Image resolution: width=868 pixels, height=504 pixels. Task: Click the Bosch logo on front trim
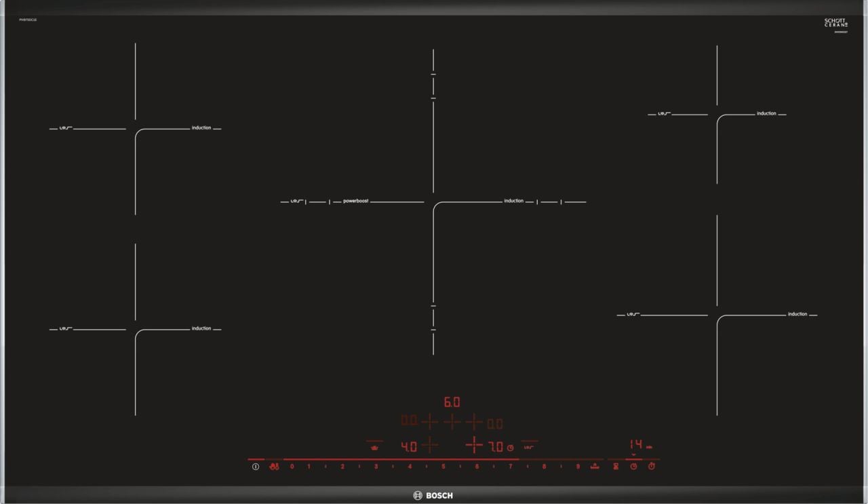point(433,496)
